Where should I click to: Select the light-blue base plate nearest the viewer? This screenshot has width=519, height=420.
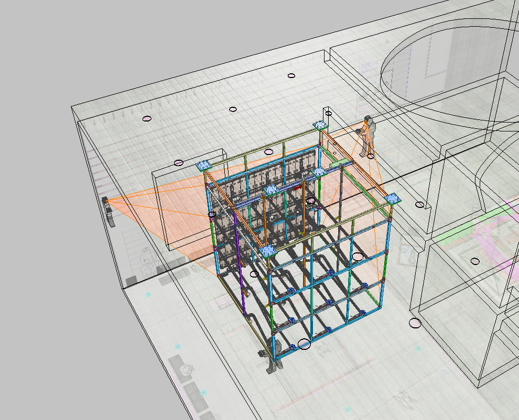tap(268, 252)
